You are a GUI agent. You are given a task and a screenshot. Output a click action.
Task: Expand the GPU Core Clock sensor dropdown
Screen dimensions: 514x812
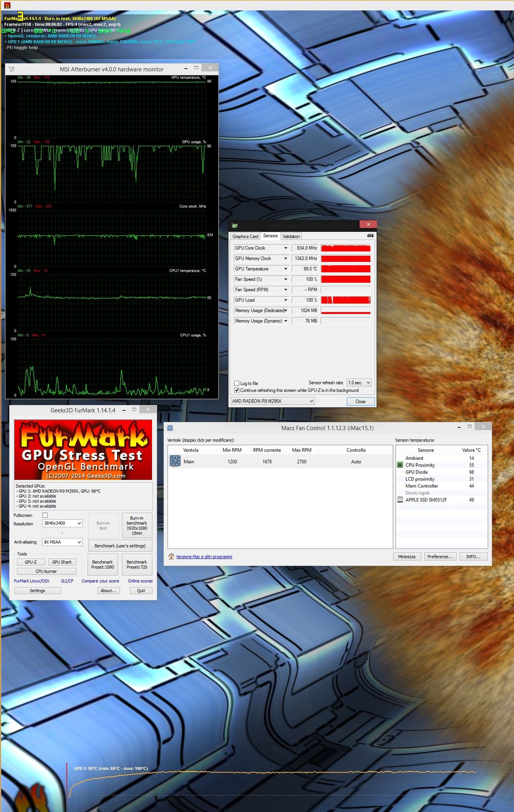pyautogui.click(x=286, y=248)
